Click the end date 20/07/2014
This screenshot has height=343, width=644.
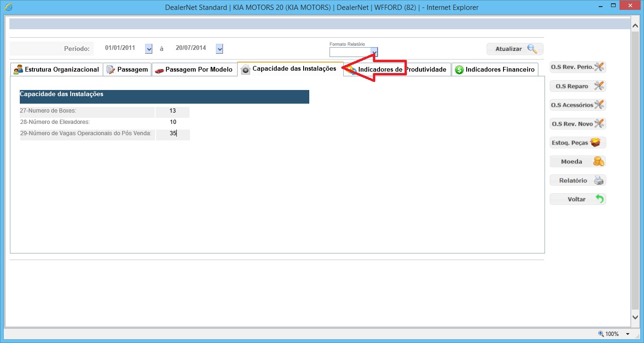(x=191, y=48)
